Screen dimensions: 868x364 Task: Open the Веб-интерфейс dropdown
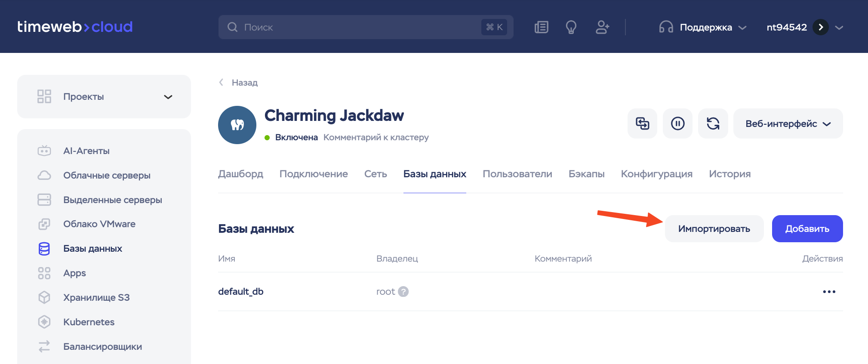tap(788, 123)
